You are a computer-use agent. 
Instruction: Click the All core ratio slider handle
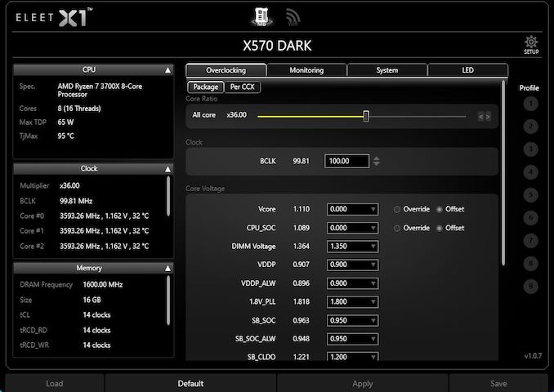[x=366, y=116]
